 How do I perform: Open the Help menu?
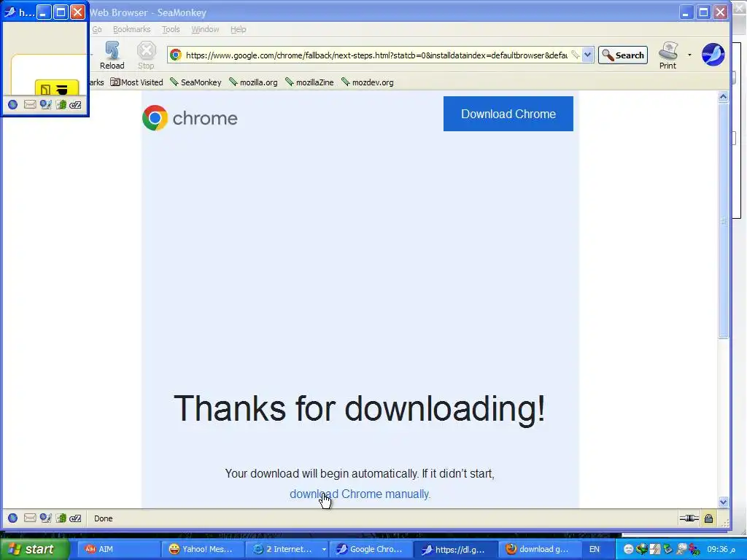239,29
